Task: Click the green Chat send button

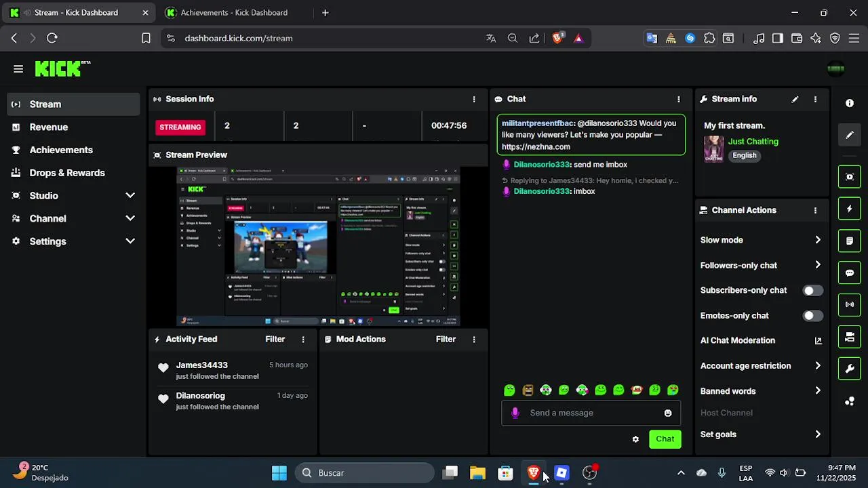Action: point(665,439)
